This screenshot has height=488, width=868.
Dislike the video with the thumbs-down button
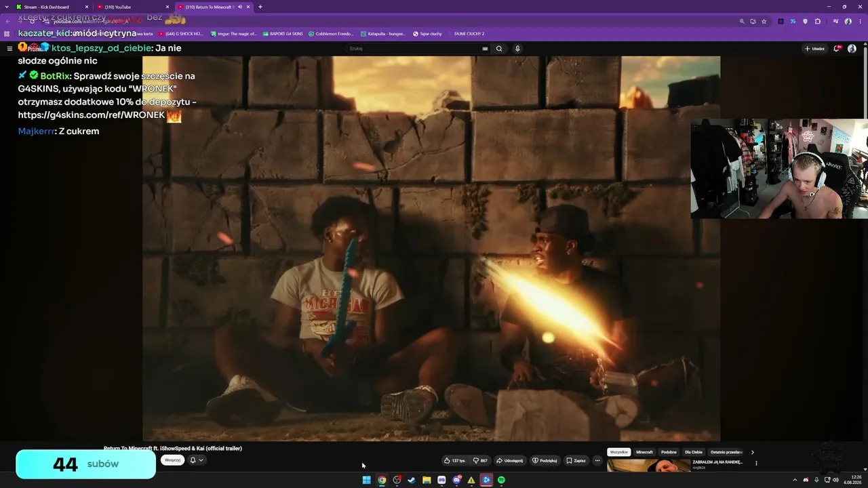click(480, 460)
